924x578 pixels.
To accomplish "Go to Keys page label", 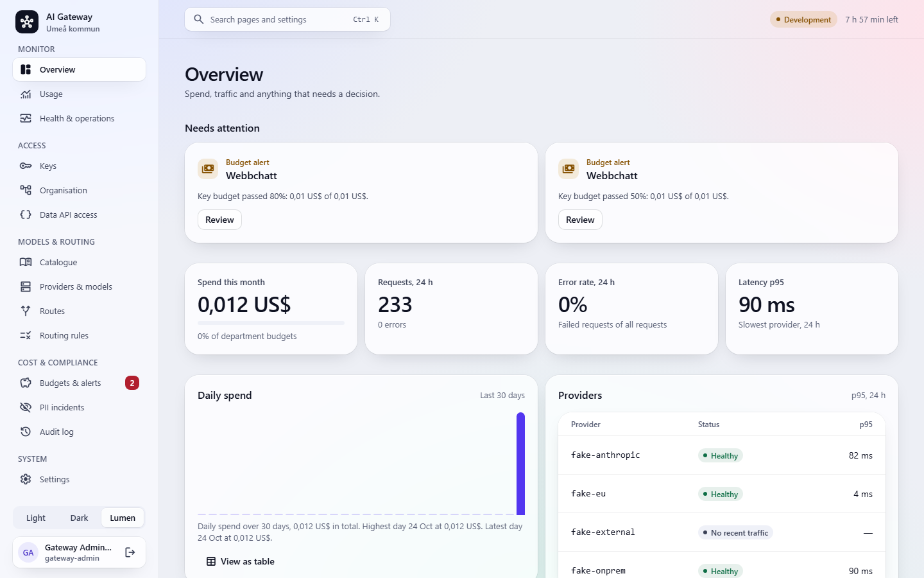I will coord(48,166).
